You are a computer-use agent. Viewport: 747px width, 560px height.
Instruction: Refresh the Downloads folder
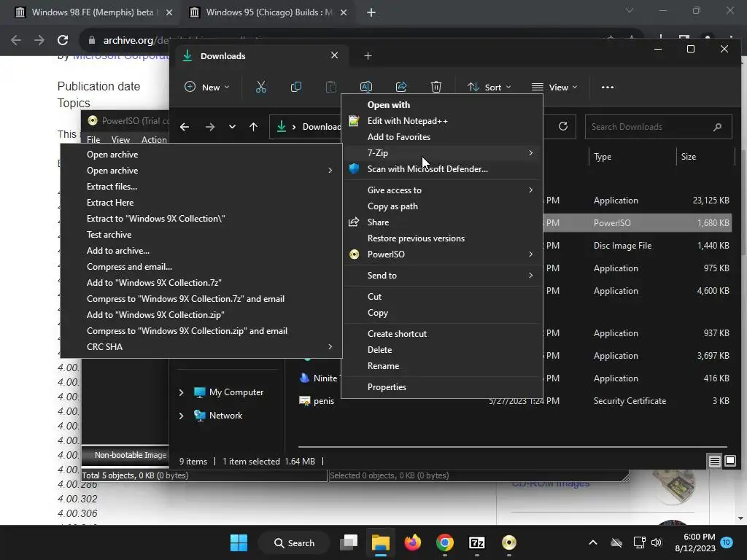563,126
